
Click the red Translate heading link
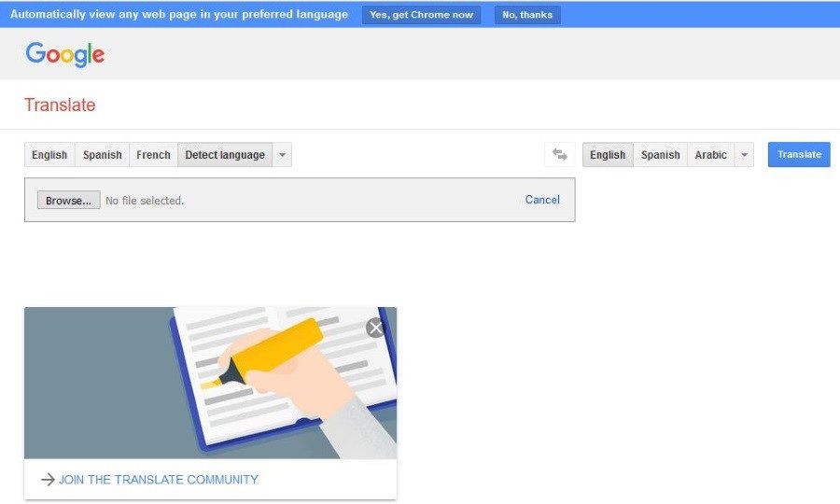coord(60,105)
